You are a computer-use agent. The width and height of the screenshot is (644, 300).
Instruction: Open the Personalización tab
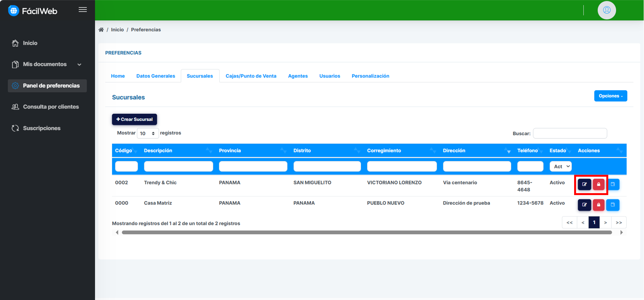tap(370, 76)
